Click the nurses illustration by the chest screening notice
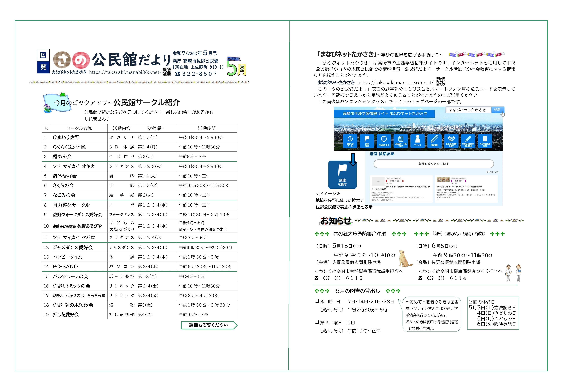The width and height of the screenshot is (576, 392). [513, 273]
